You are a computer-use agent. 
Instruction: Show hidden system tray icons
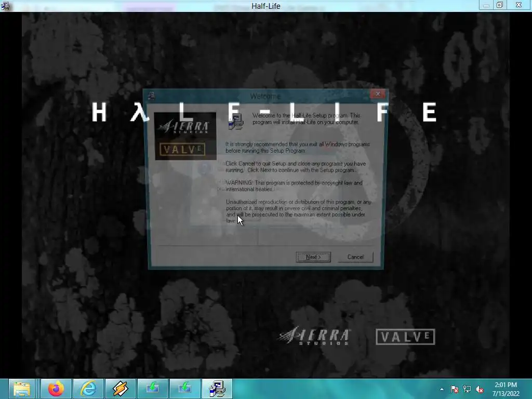point(442,389)
